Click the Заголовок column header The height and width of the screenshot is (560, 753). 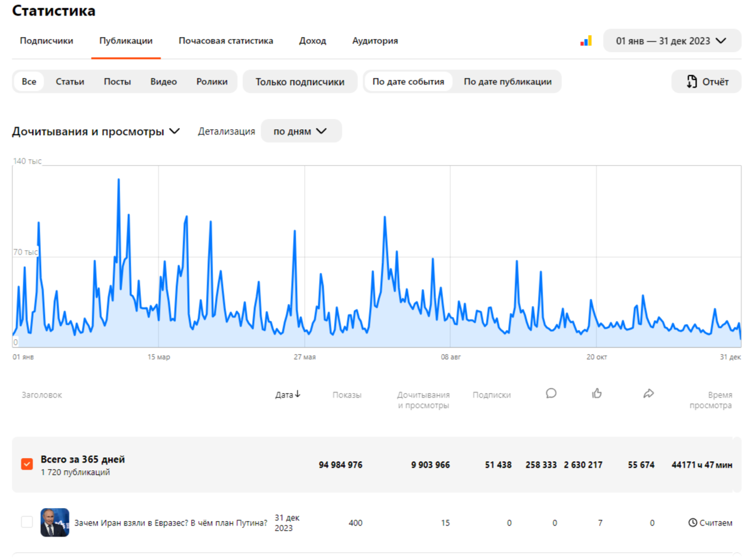42,395
